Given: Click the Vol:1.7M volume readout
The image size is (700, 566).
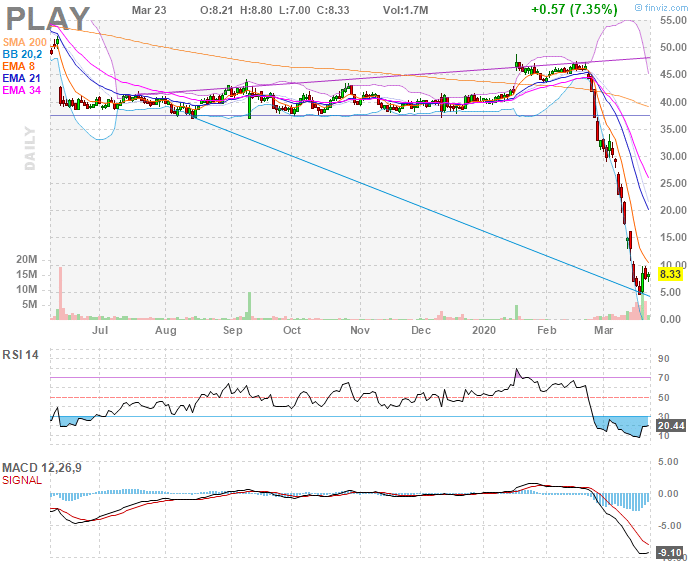Looking at the screenshot, I should [405, 10].
